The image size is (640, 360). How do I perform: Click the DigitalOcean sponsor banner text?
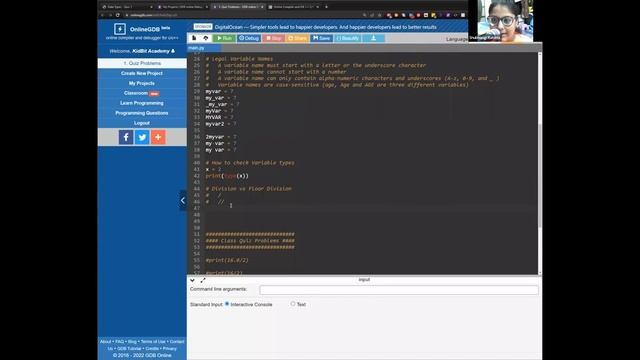(325, 27)
